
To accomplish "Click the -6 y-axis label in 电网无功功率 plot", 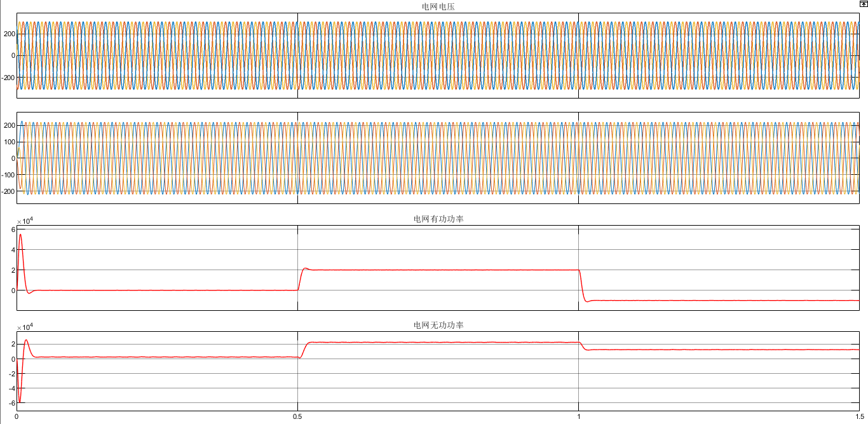I will pyautogui.click(x=11, y=402).
